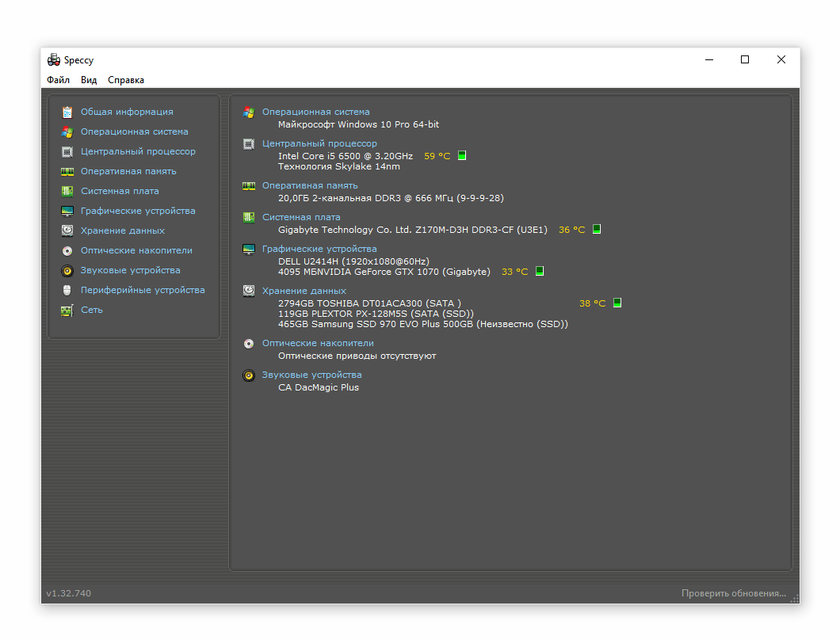This screenshot has height=640, width=840.
Task: Click Проверить обновления link in status bar
Action: pos(733,593)
